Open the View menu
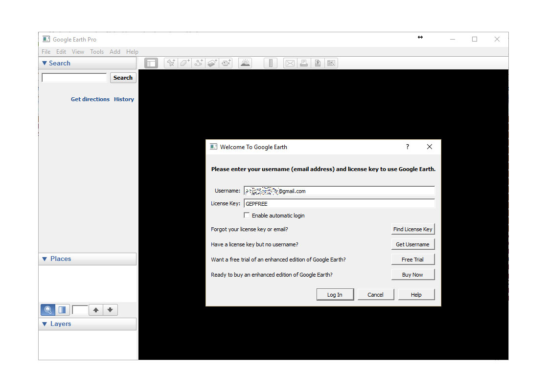Image resolution: width=547 pixels, height=392 pixels. 78,52
